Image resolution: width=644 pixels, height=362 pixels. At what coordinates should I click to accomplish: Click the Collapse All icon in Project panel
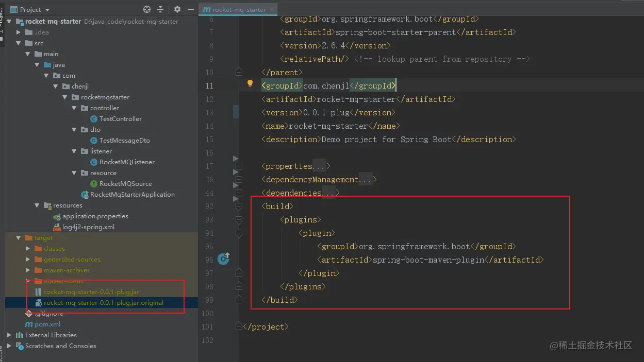pos(160,9)
